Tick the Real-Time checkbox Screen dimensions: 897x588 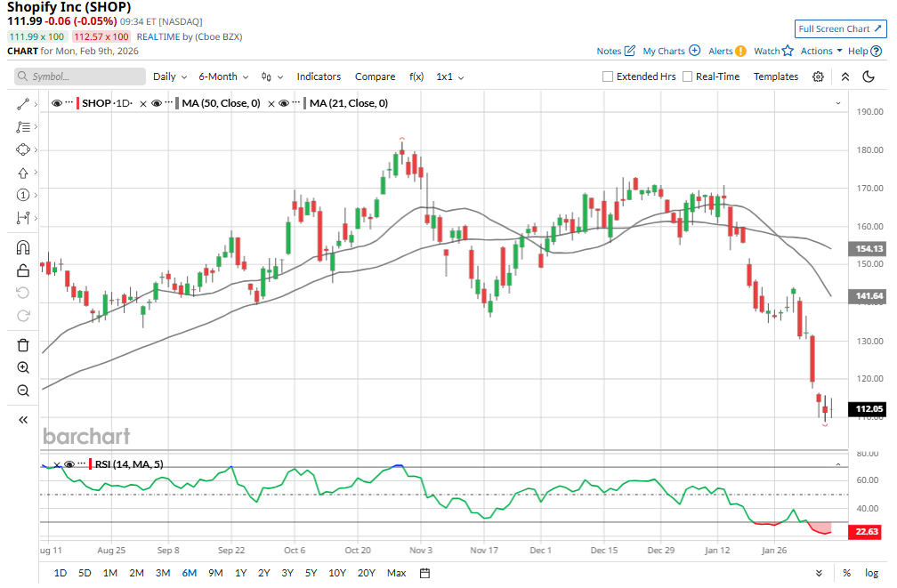[687, 77]
